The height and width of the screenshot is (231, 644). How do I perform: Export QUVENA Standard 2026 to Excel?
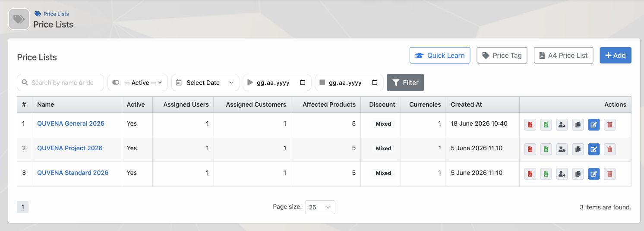546,174
